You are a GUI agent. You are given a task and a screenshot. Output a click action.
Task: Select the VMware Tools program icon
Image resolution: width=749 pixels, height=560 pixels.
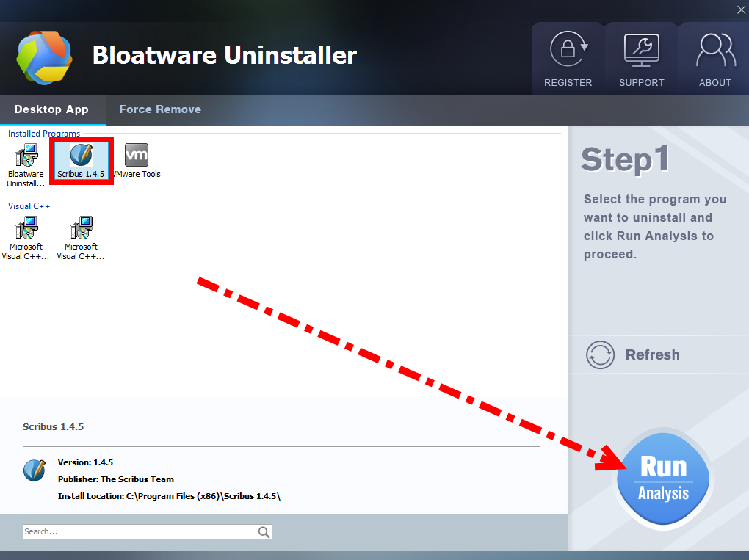coord(137,155)
